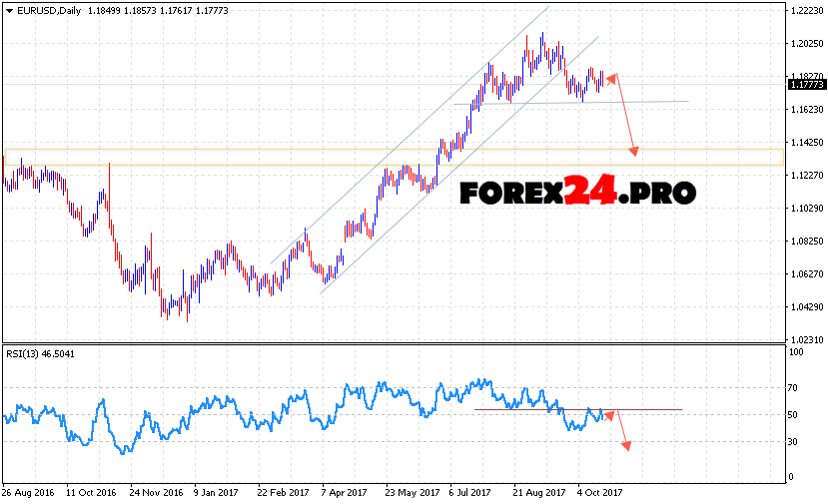The image size is (828, 504).
Task: Select the 26 Aug 2016 date marker
Action: pyautogui.click(x=30, y=492)
